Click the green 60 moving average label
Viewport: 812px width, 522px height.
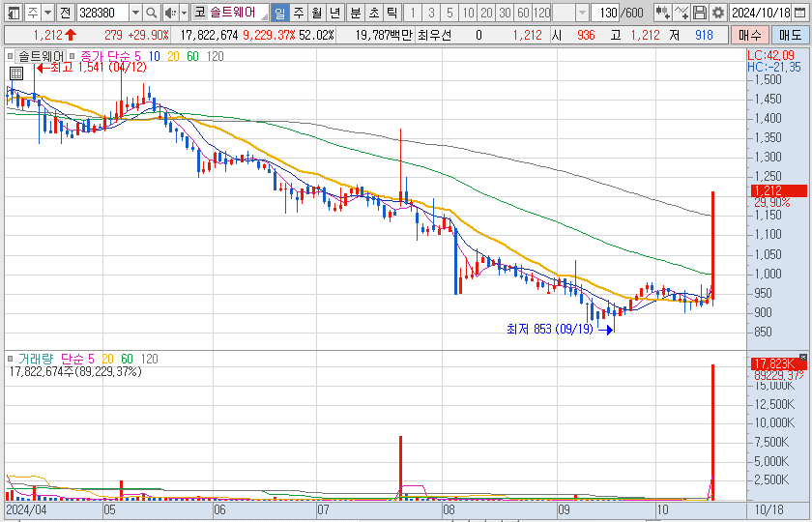click(x=192, y=56)
